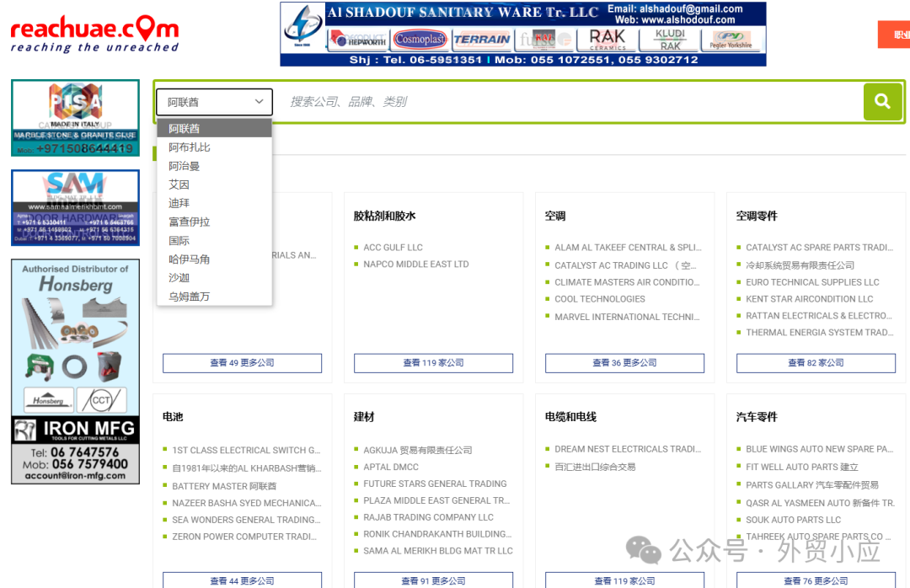This screenshot has height=588, width=910.
Task: Open CATALYST AC TRADING LLC link
Action: pos(625,265)
